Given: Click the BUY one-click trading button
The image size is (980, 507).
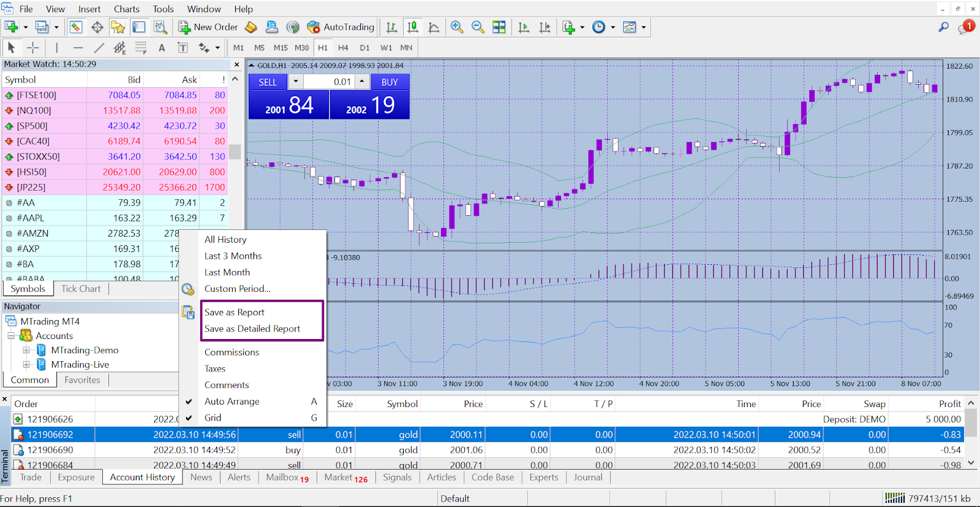Looking at the screenshot, I should (390, 82).
